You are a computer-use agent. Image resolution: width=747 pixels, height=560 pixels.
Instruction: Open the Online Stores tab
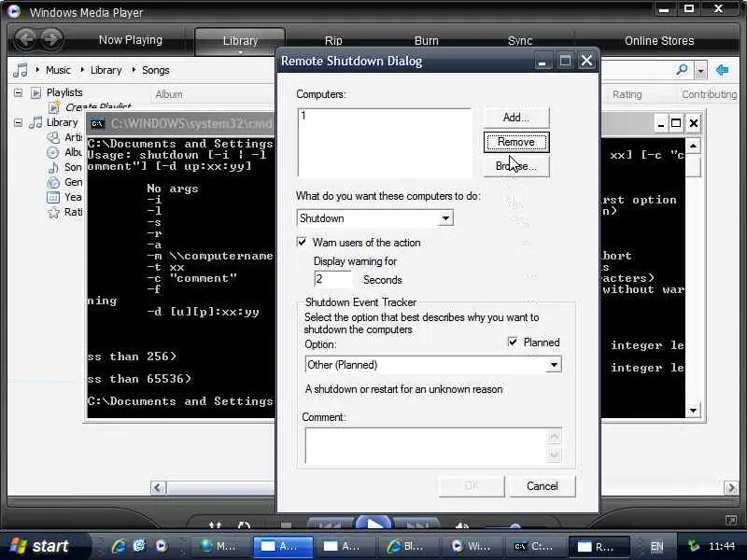click(x=659, y=41)
